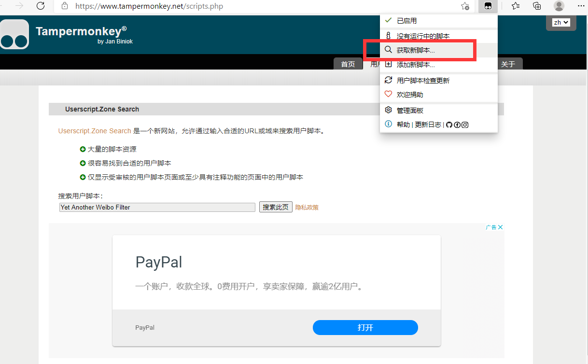Select 没有运行中的脚本 menu entry
This screenshot has height=364, width=588.
[438, 36]
